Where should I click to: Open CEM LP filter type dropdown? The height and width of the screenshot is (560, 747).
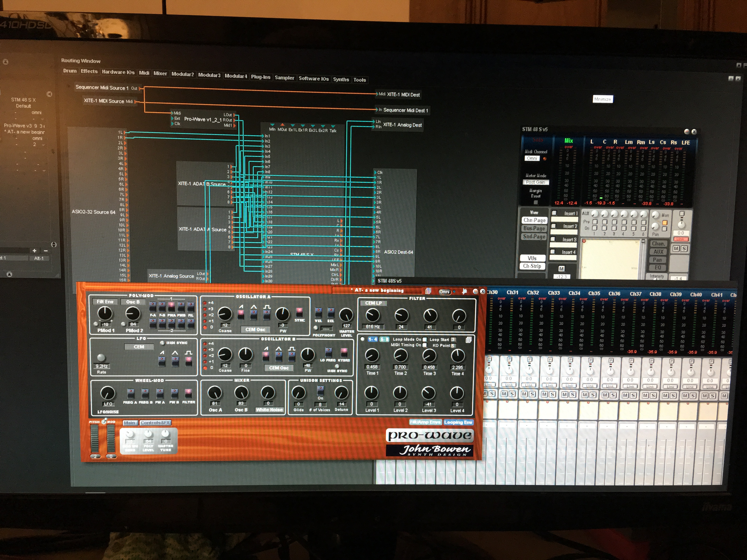click(373, 303)
